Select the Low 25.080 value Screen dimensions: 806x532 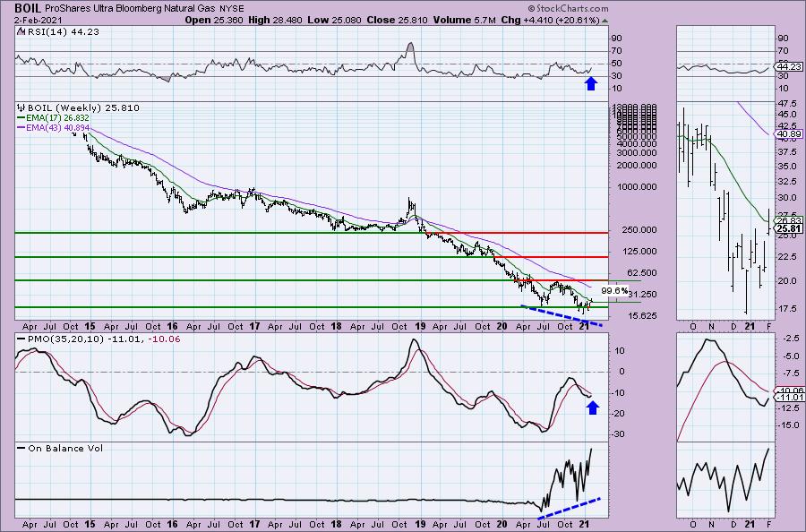point(335,20)
